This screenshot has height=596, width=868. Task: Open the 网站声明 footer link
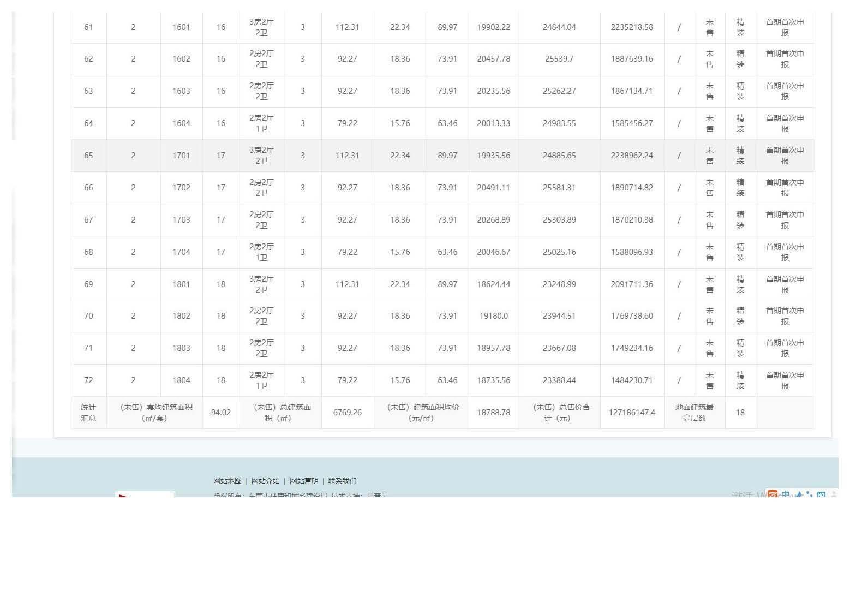click(304, 481)
